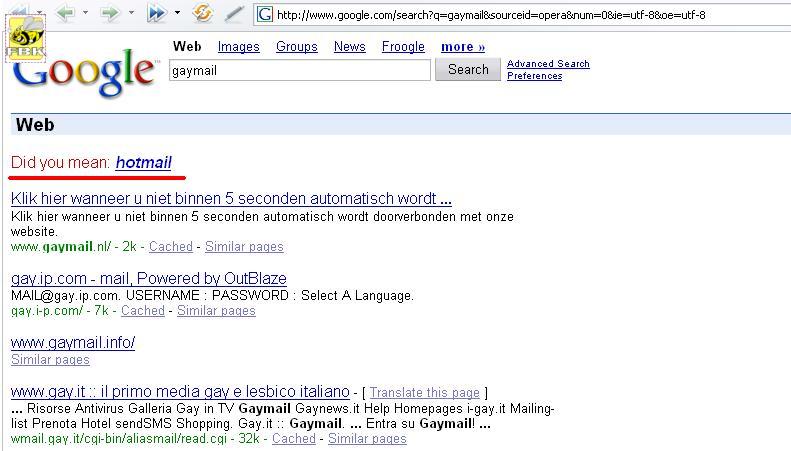Open the www.gaymail.info/ result
The image size is (791, 451).
pyautogui.click(x=73, y=343)
